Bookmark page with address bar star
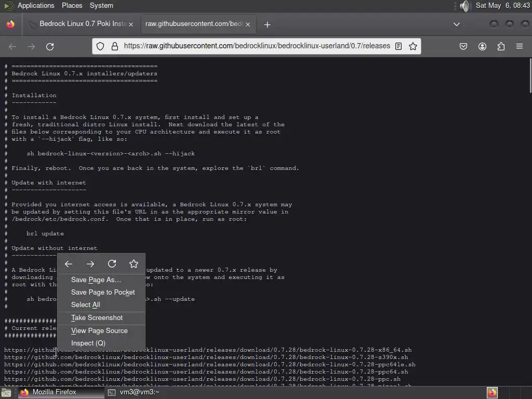Viewport: 532px width, 399px height. point(413,46)
